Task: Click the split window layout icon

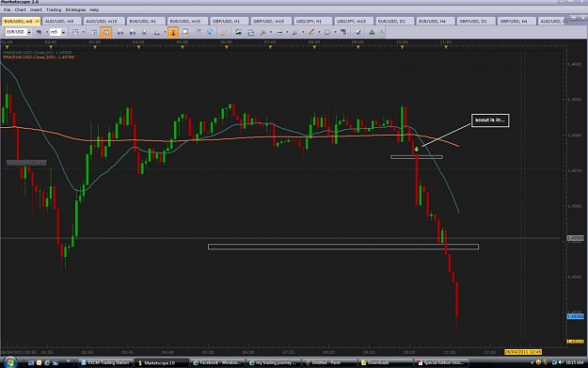Action: pyautogui.click(x=94, y=32)
